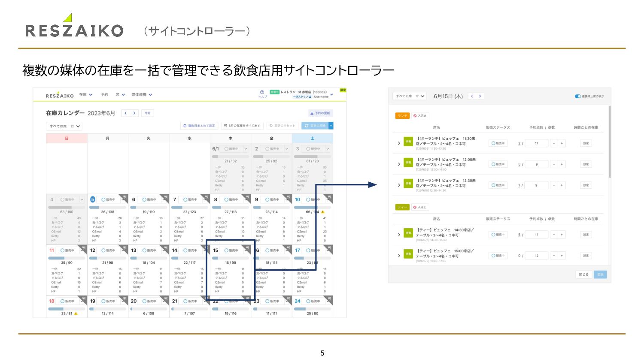The width and height of the screenshot is (644, 362).
Task: Open the June 3 sales status dropdown
Action: coord(328,149)
